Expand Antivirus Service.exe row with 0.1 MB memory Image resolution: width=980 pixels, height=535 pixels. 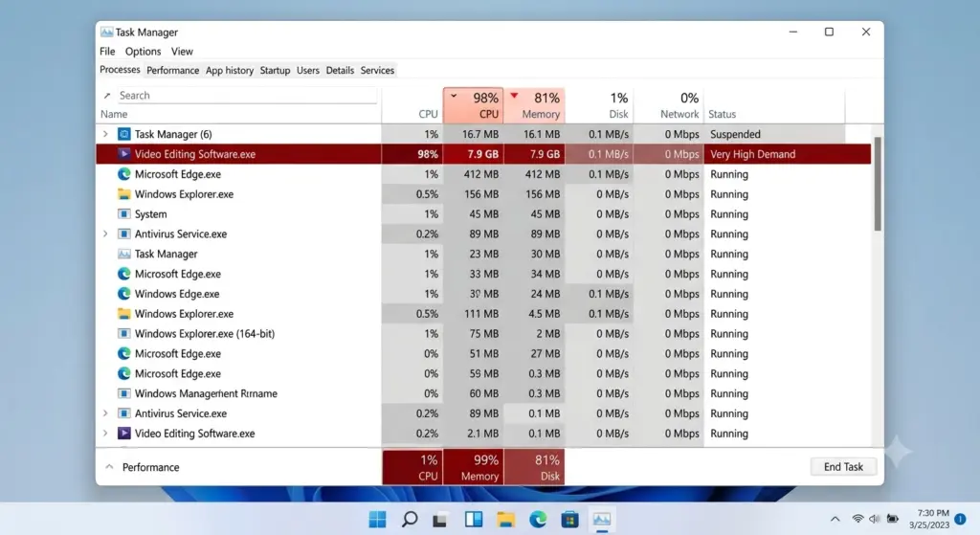[105, 413]
